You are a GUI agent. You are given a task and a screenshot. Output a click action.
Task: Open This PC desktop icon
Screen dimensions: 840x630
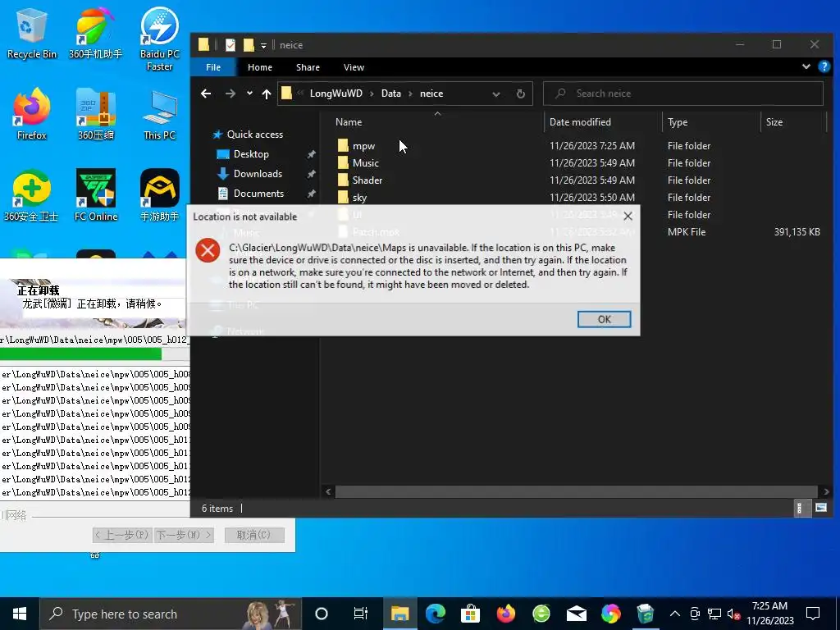160,115
